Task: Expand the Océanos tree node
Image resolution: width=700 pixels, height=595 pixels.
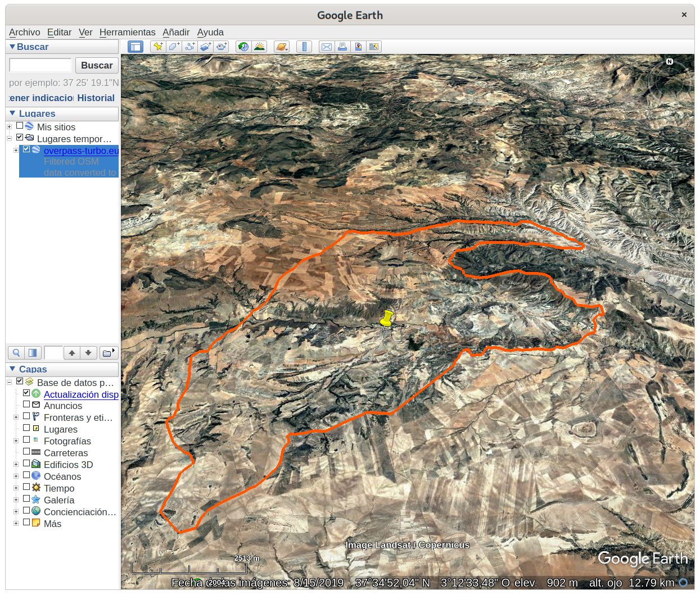Action: [x=16, y=476]
